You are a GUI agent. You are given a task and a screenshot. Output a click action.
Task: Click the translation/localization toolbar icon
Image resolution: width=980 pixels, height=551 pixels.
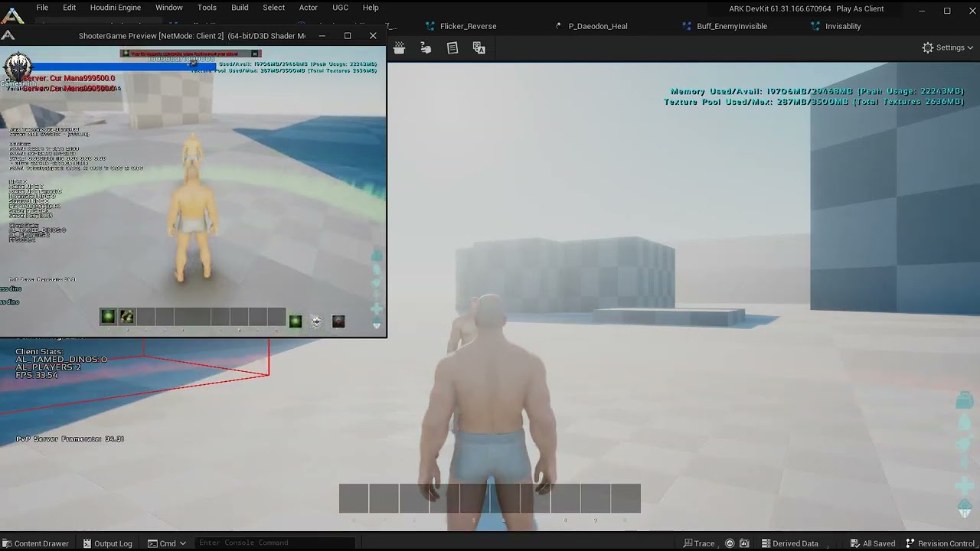click(479, 48)
